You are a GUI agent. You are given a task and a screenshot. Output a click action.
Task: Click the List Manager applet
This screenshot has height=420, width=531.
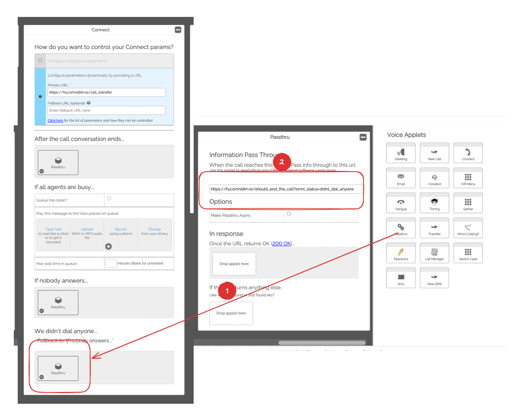pos(434,253)
